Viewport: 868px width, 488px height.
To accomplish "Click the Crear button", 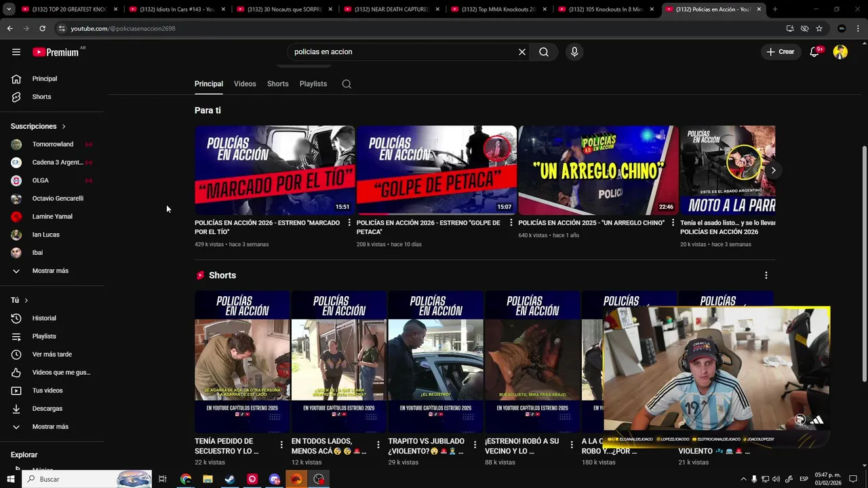I will click(781, 52).
